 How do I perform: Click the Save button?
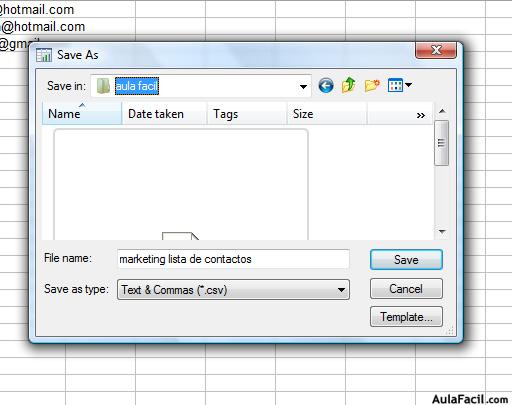pyautogui.click(x=406, y=260)
